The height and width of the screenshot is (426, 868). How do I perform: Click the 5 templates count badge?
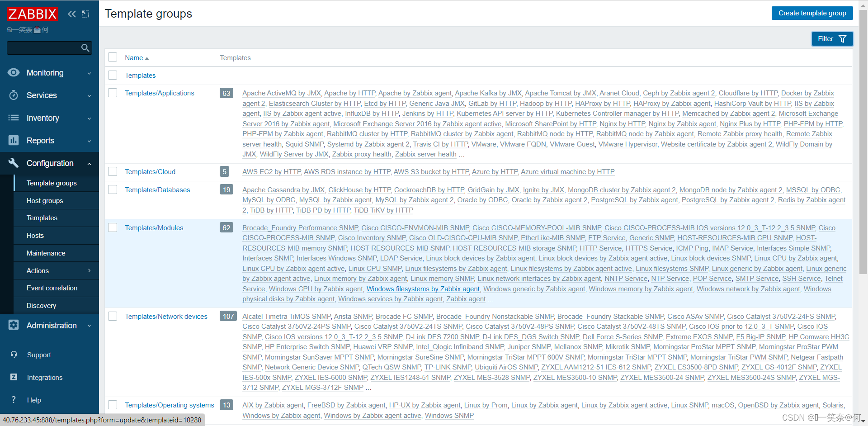(224, 171)
